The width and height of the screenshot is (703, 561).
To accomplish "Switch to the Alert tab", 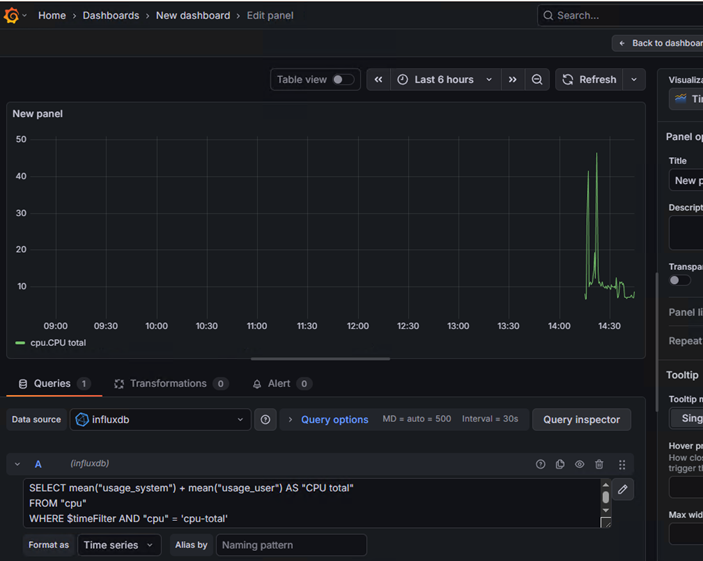I will tap(281, 383).
